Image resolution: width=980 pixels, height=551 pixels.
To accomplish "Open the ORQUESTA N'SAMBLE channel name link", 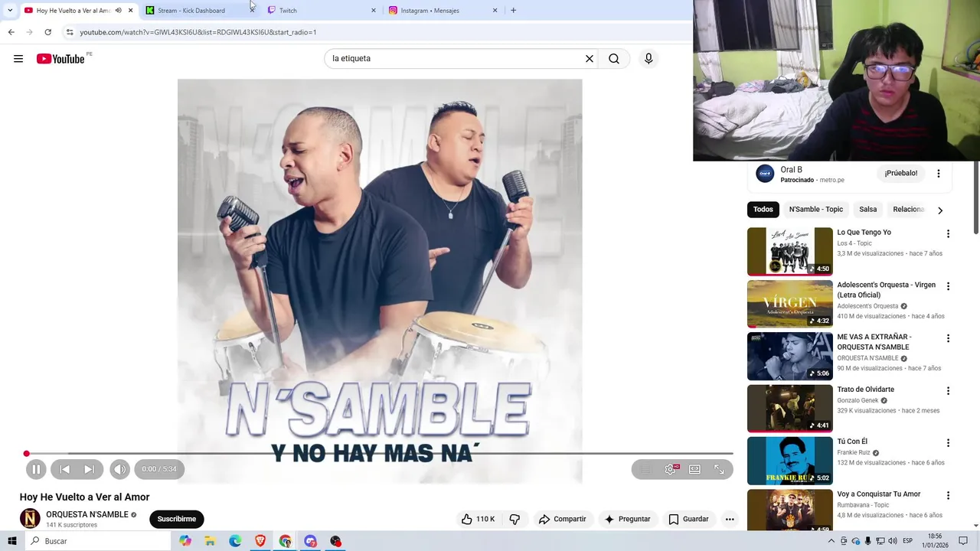I will [87, 514].
